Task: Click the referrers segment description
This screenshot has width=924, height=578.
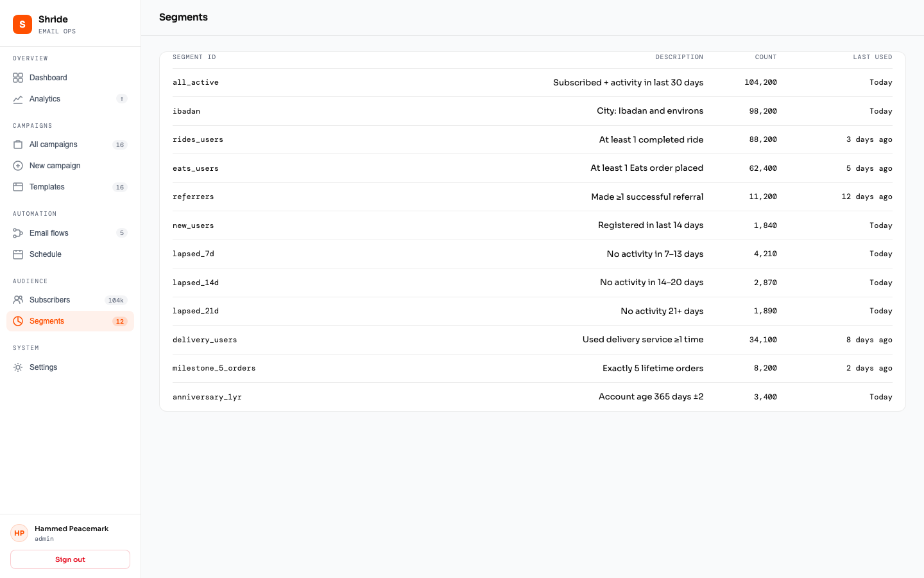Action: click(x=647, y=197)
